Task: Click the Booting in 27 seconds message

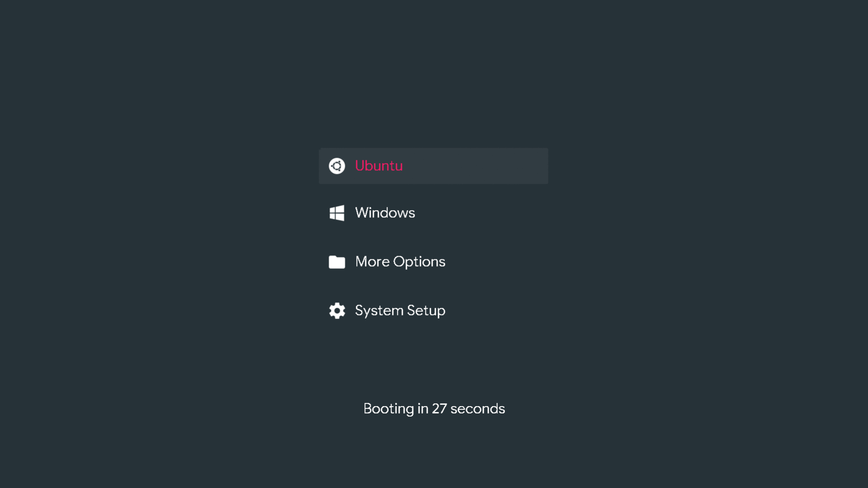Action: [x=434, y=408]
